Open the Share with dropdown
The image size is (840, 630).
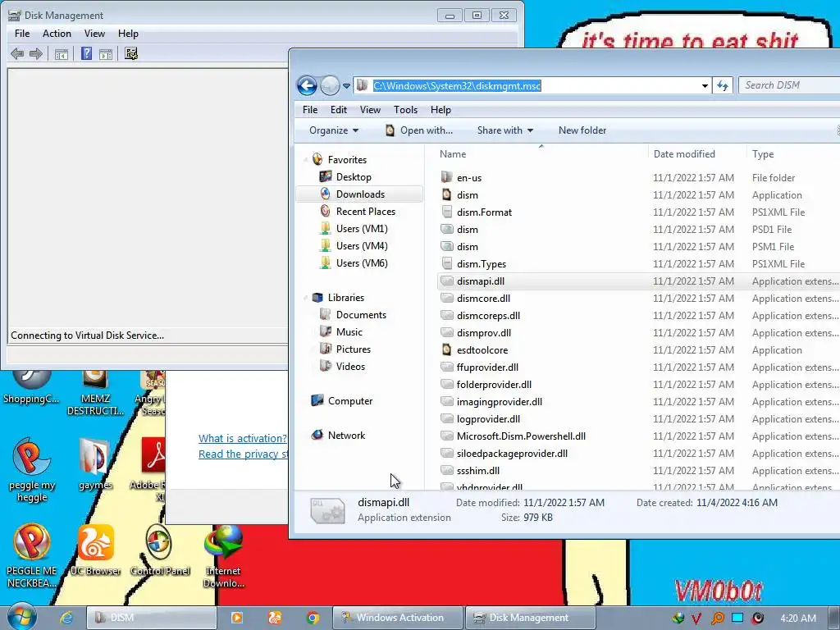click(505, 130)
